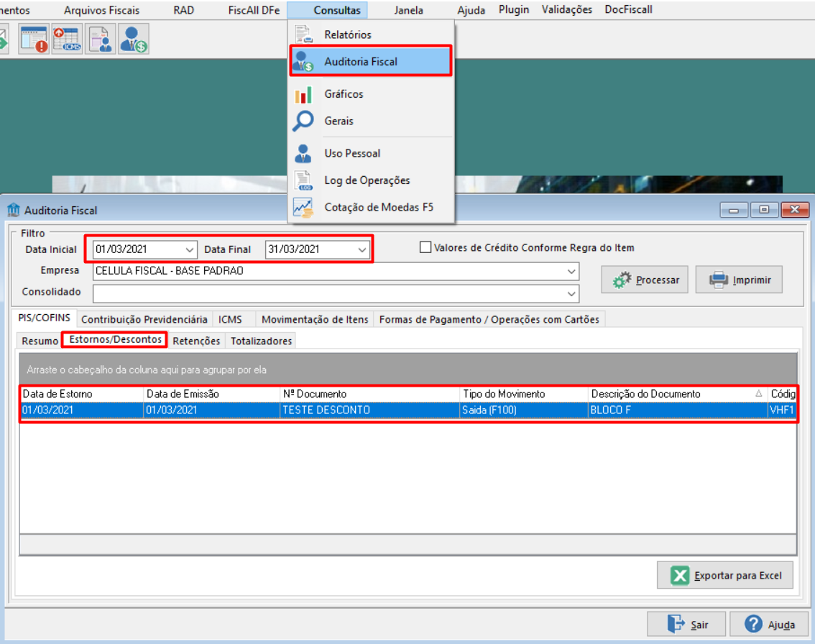Screen dimensions: 815x644
Task: Open the Plugin menu
Action: [514, 9]
